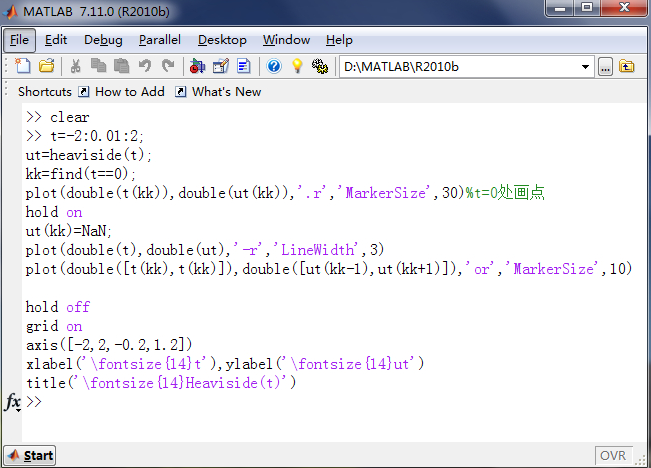651x468 pixels.
Task: Click the fx function browser icon
Action: (x=12, y=401)
